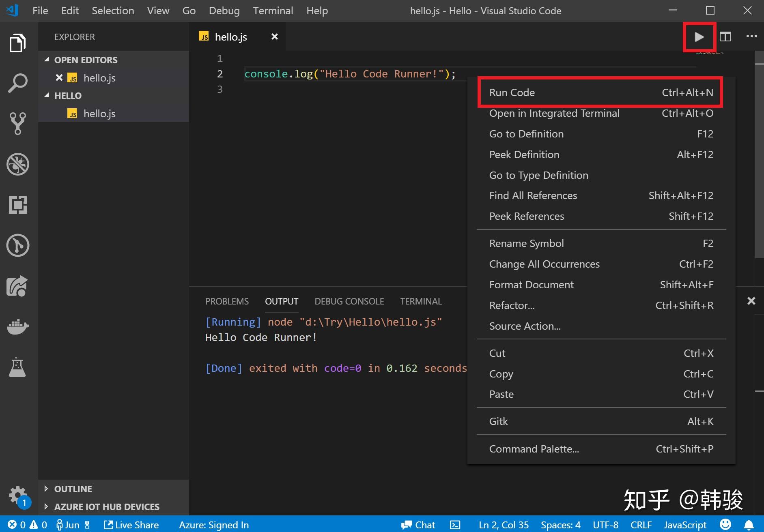
Task: Run the file using the play button
Action: [699, 36]
